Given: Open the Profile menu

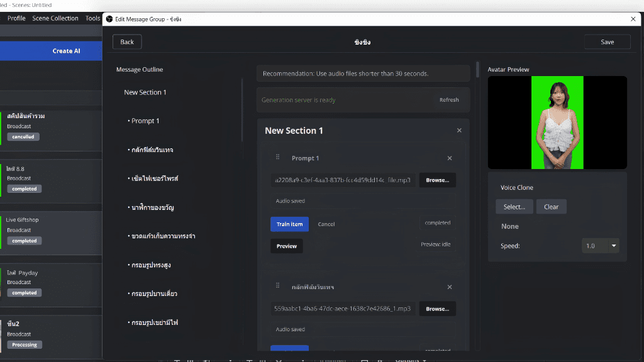Looking at the screenshot, I should [x=16, y=18].
